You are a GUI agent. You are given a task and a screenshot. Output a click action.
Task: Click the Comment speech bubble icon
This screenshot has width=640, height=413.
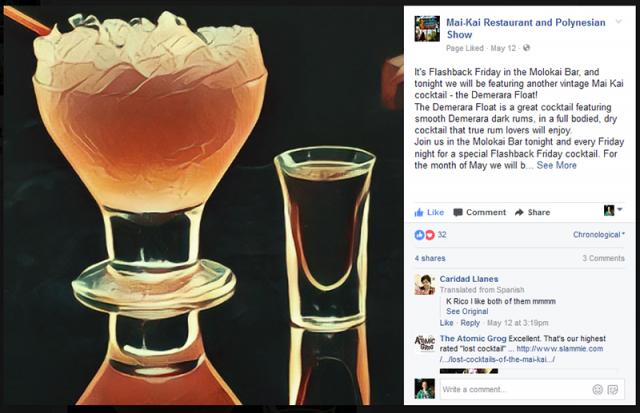[x=458, y=212]
